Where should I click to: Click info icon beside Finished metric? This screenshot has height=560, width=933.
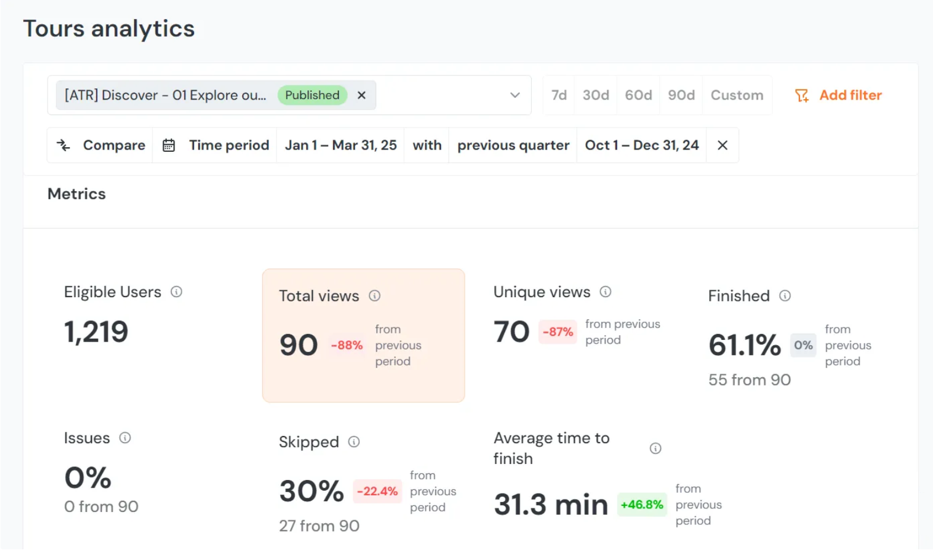tap(785, 296)
